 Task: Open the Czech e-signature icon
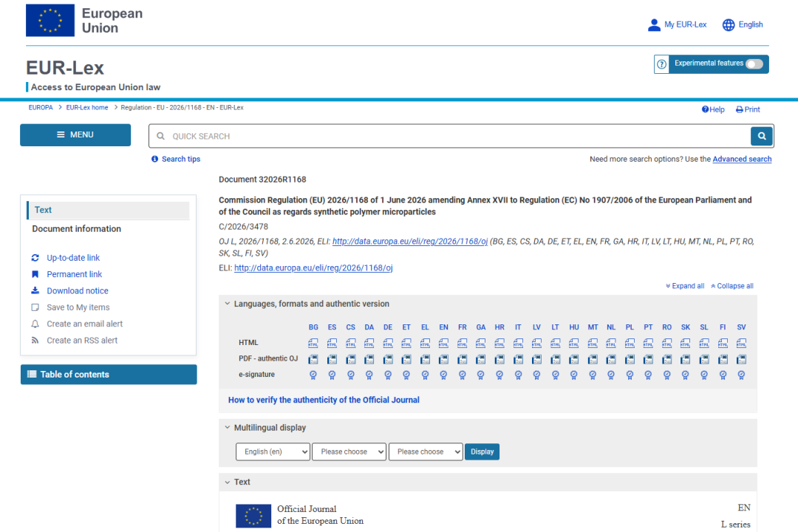point(351,375)
